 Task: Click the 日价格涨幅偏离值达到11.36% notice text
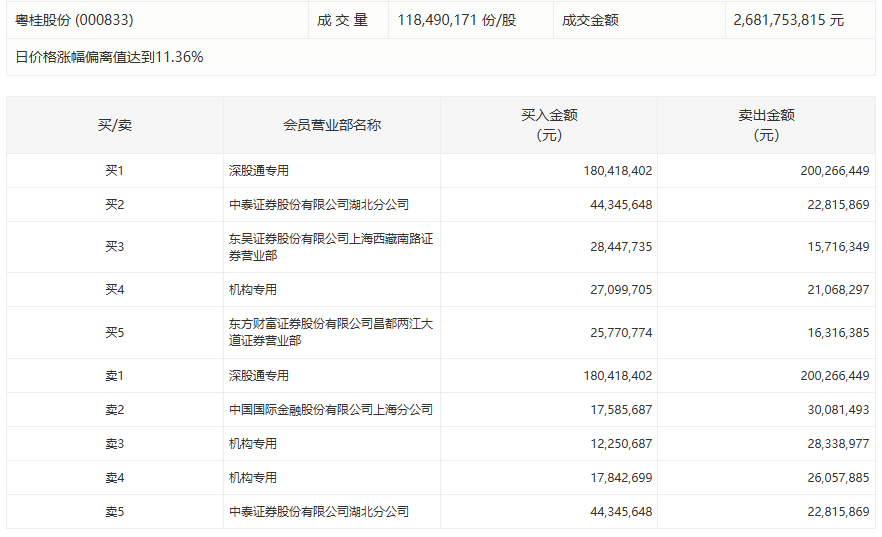110,57
